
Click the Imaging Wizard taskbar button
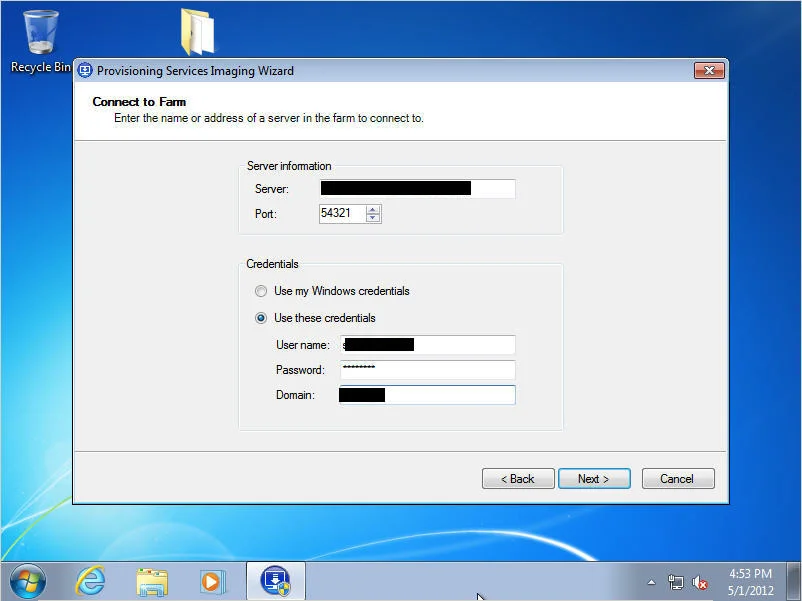click(x=276, y=581)
